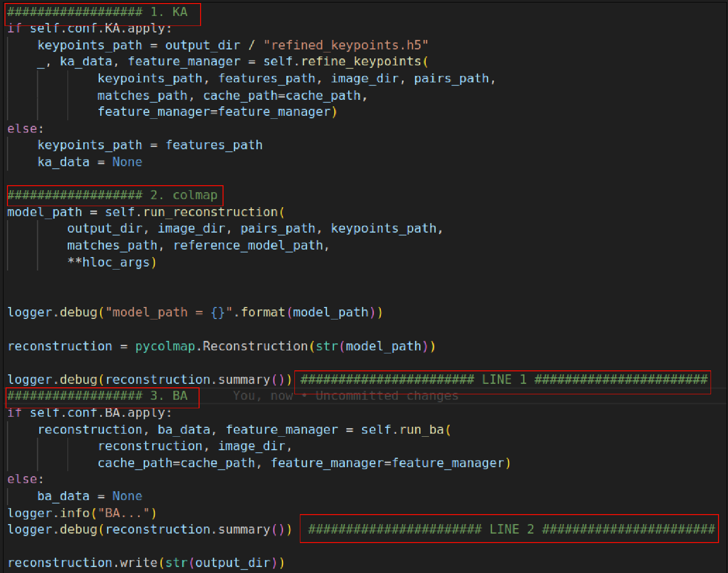Select the 'LINE 2' highlighted comment
Image resolution: width=728 pixels, height=573 pixels.
pos(509,529)
